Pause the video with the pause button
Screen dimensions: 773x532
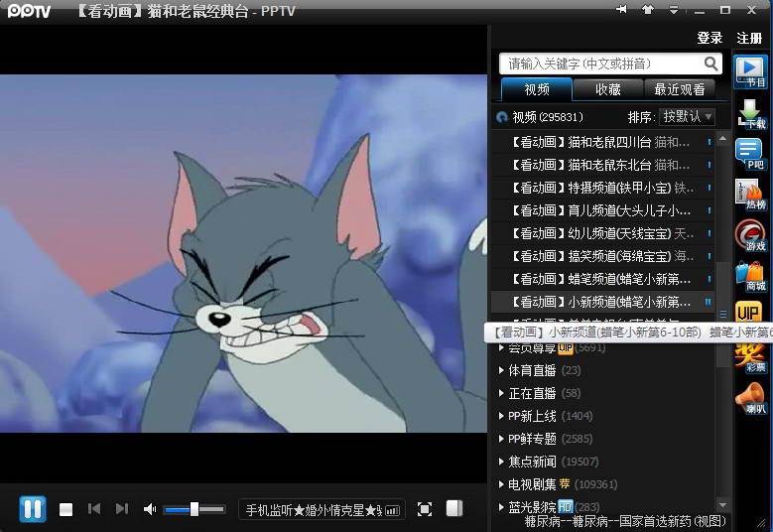click(x=33, y=509)
